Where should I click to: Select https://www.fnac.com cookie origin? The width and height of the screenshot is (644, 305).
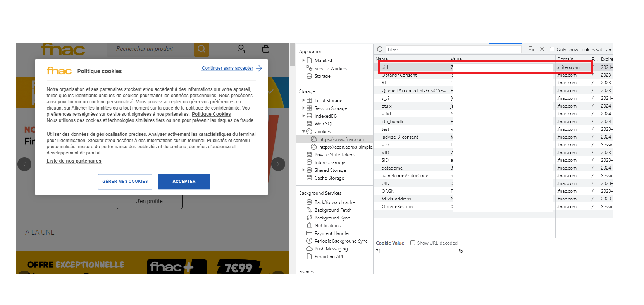point(341,139)
